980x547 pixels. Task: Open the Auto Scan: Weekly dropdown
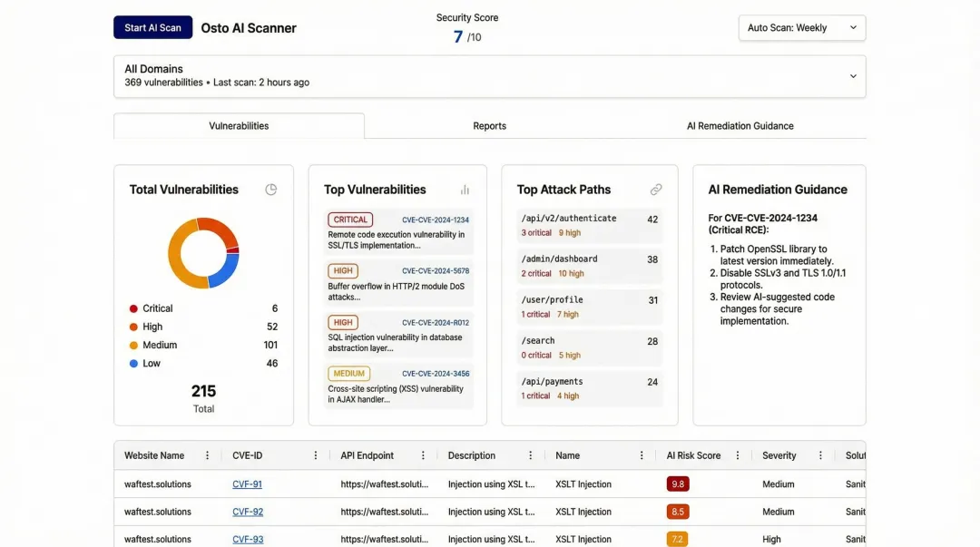tap(801, 27)
